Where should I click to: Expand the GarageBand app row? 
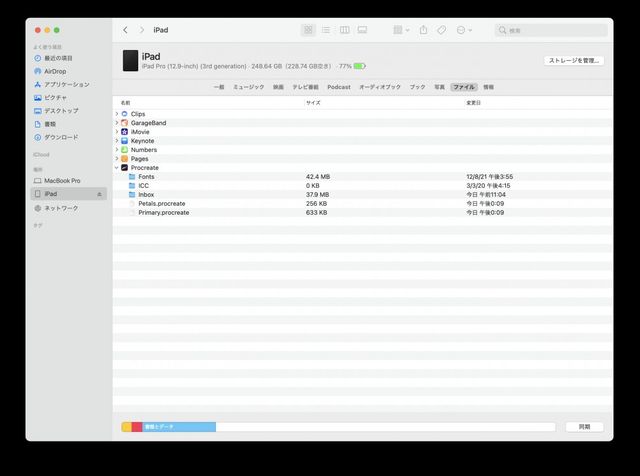pos(117,123)
